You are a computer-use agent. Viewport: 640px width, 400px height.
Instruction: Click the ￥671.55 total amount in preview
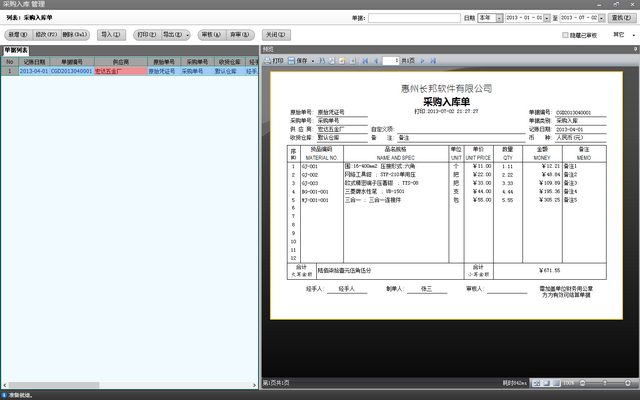[549, 270]
